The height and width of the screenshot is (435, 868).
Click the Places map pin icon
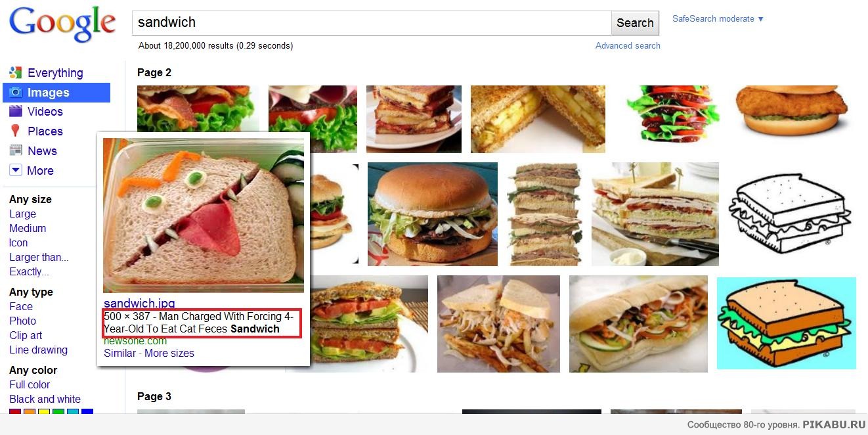pos(16,131)
